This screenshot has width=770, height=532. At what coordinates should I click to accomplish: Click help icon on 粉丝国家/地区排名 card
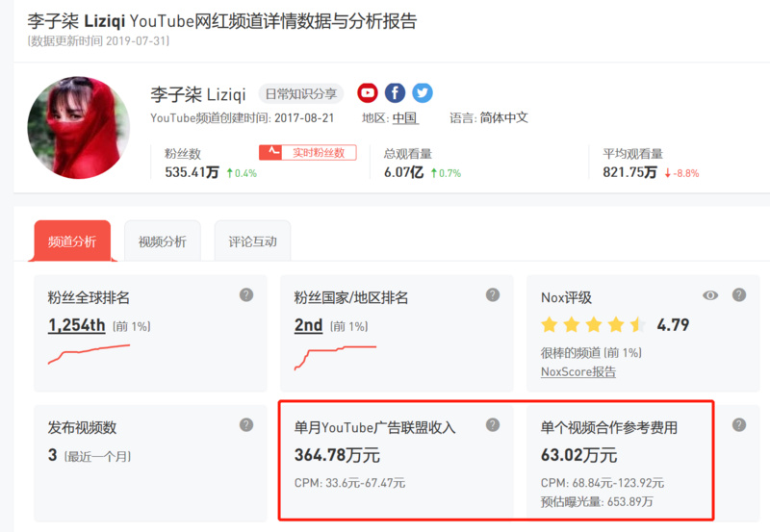[493, 295]
